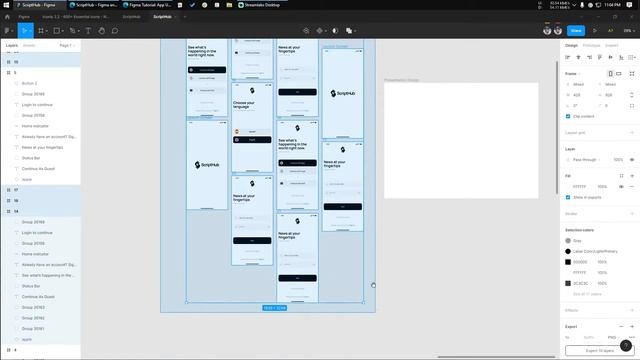Click the Align left icon

pyautogui.click(x=567, y=58)
